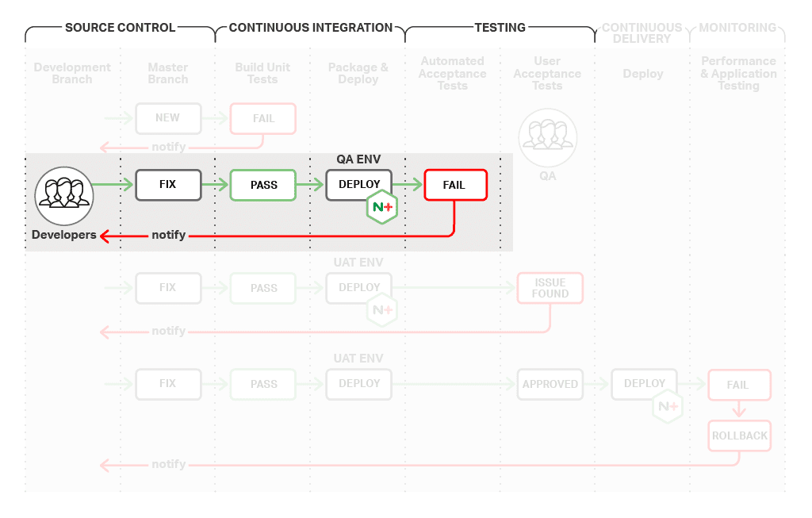
Task: Click the highlighted green PASS box
Action: pos(263,185)
